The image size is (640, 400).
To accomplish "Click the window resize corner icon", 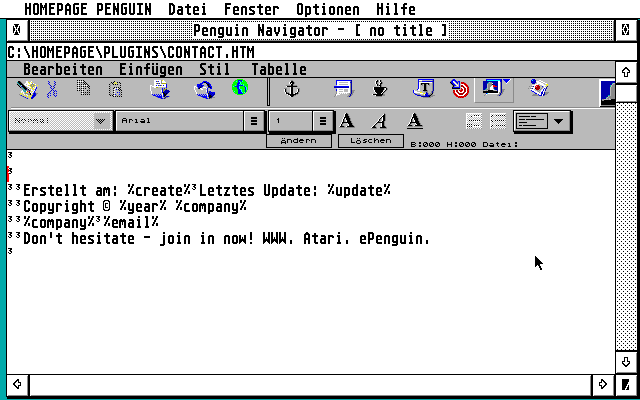I will pos(626,384).
